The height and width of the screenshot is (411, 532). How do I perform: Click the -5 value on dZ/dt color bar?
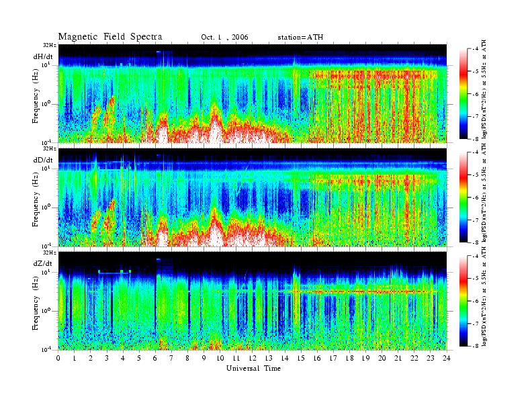coord(475,278)
